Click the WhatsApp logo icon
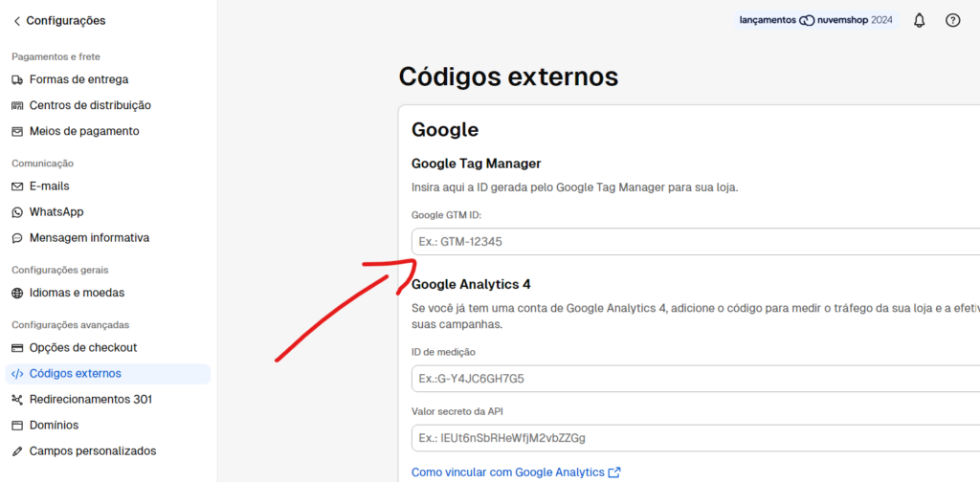 (x=17, y=212)
